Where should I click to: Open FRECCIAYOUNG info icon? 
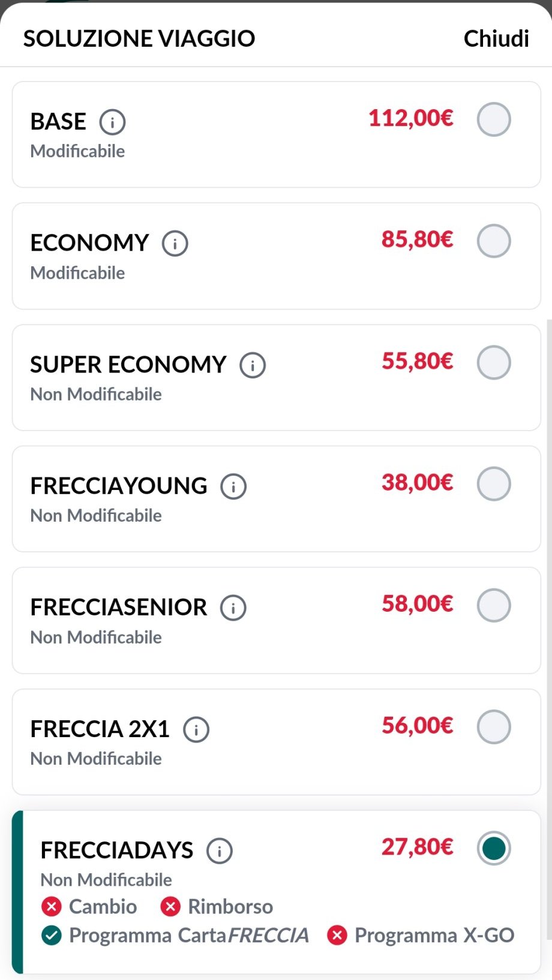click(233, 486)
